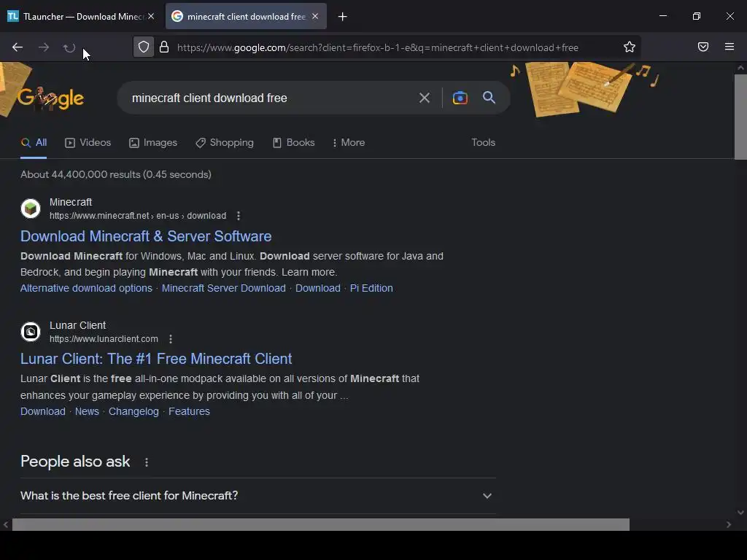Switch to the Books results tab
Image resolution: width=747 pixels, height=560 pixels.
click(293, 142)
